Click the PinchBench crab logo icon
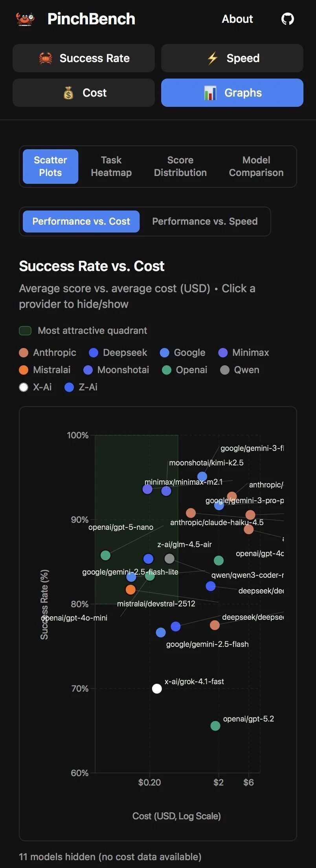The width and height of the screenshot is (316, 868). pos(25,19)
